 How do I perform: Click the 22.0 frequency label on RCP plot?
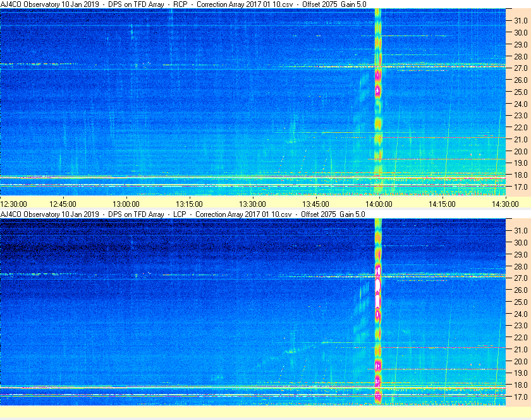pos(521,128)
